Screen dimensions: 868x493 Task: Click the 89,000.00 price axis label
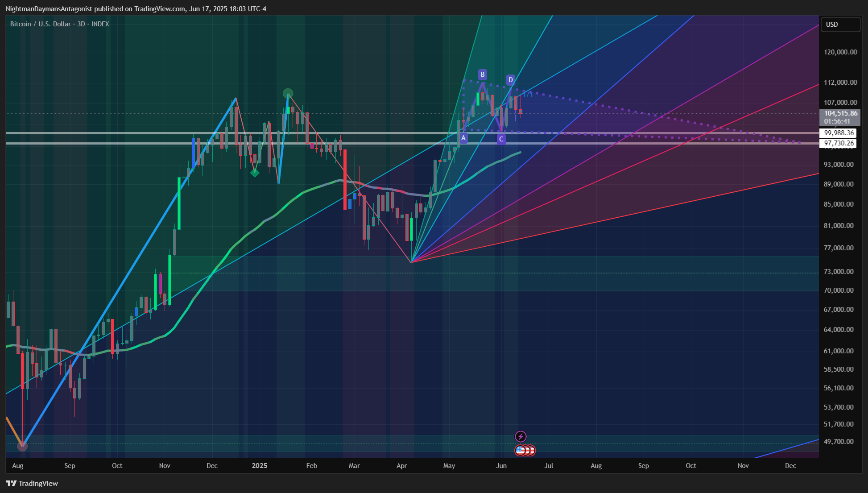(x=839, y=184)
